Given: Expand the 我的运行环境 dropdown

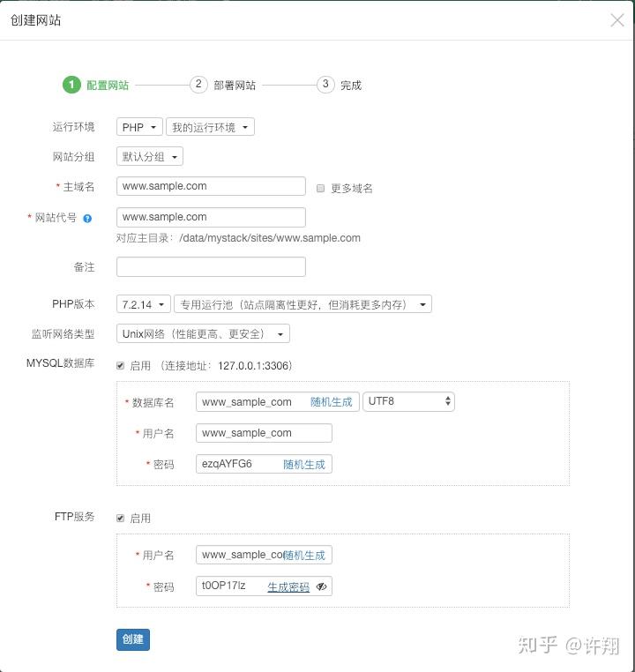Looking at the screenshot, I should pyautogui.click(x=210, y=127).
